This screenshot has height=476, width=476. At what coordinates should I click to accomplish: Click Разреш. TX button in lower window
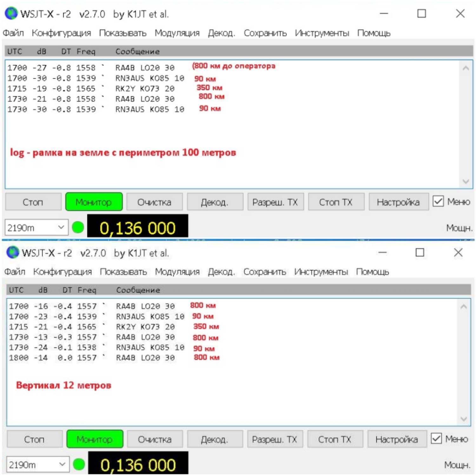click(x=275, y=439)
